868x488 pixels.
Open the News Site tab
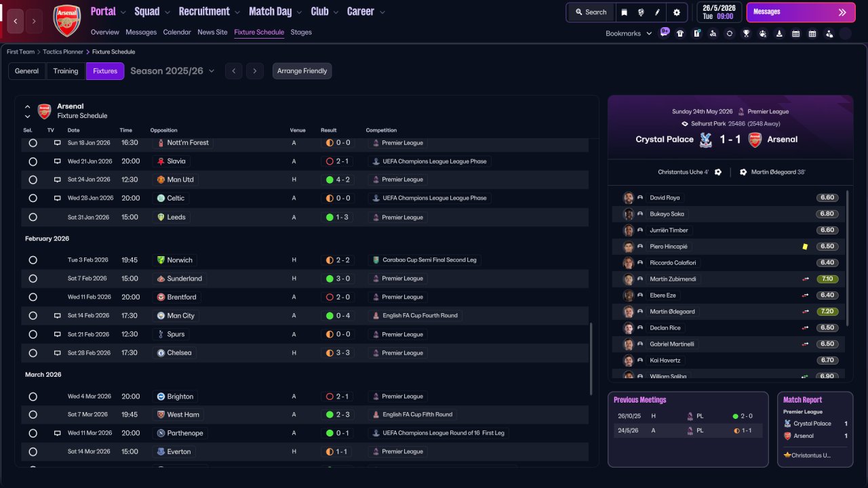(x=212, y=33)
